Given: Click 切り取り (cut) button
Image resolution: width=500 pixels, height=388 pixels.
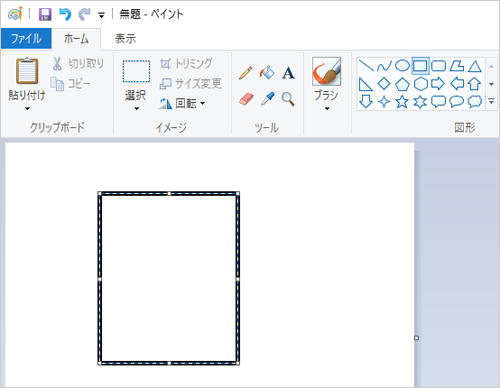Looking at the screenshot, I should tap(78, 64).
